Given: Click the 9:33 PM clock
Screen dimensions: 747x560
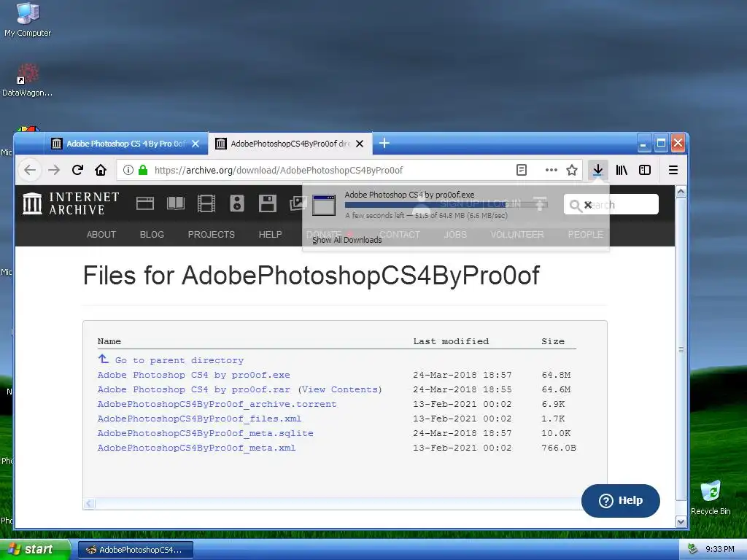Looking at the screenshot, I should (719, 549).
